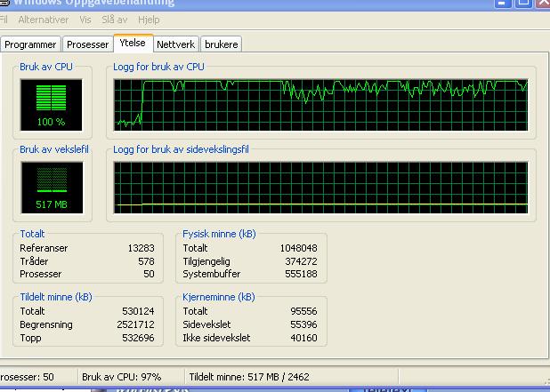Open the Hjelp menu
The width and height of the screenshot is (550, 392).
(x=149, y=20)
